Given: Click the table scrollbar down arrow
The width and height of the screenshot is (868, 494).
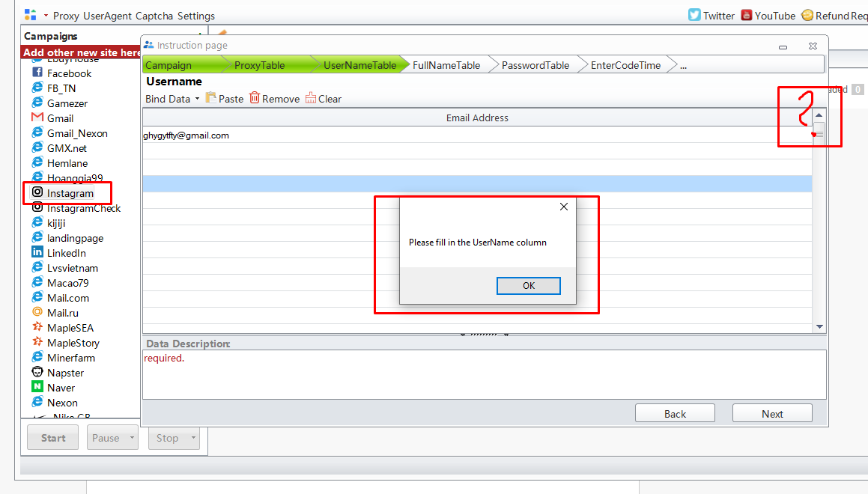Looking at the screenshot, I should (819, 327).
